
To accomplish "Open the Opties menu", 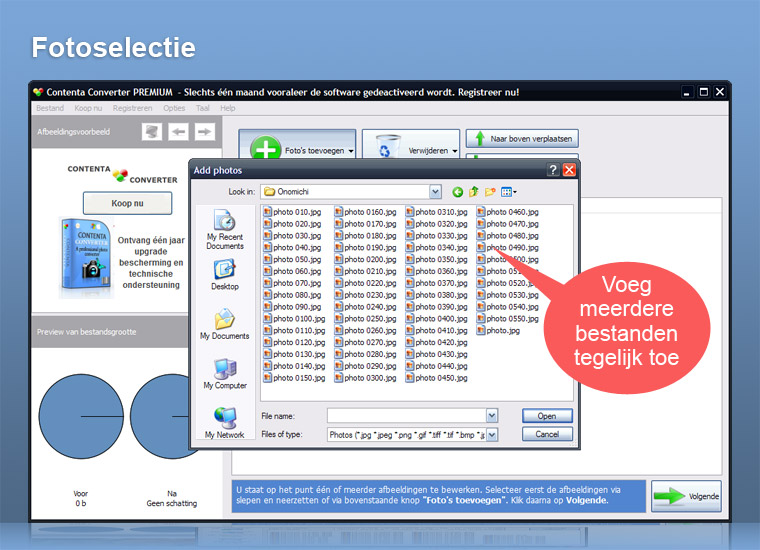I will coord(174,108).
